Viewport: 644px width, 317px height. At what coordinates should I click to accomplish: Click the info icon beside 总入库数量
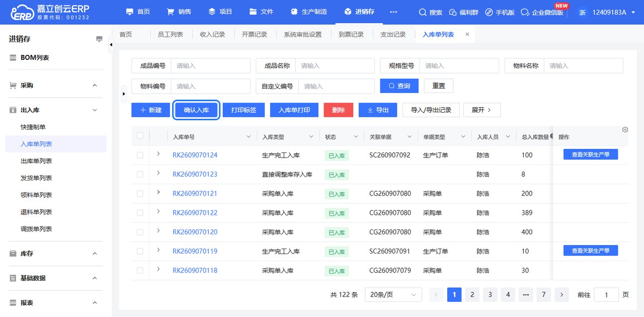tap(552, 136)
